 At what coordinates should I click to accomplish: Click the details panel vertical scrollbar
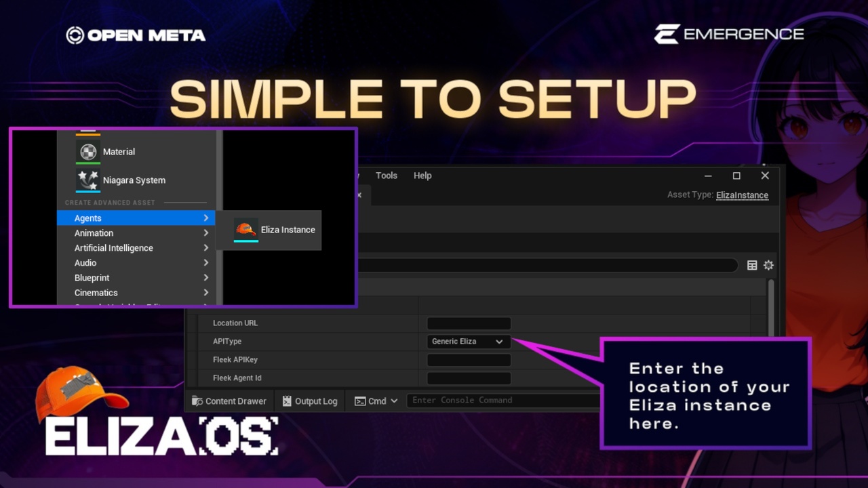[x=771, y=308]
